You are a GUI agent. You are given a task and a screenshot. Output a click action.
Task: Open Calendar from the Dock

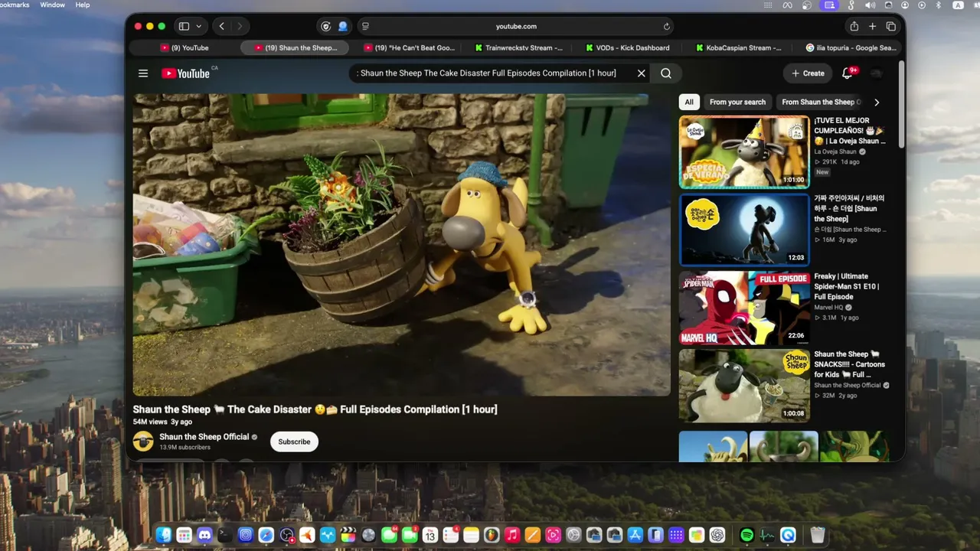(430, 535)
